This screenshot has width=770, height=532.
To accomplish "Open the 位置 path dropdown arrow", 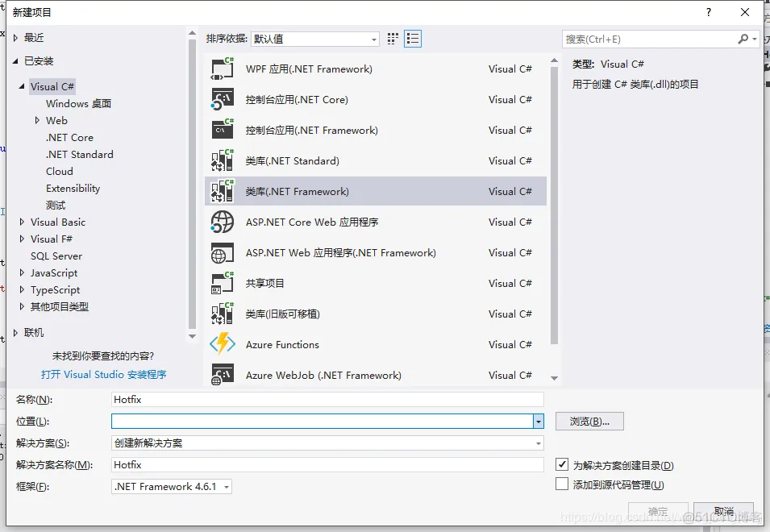I will [539, 421].
